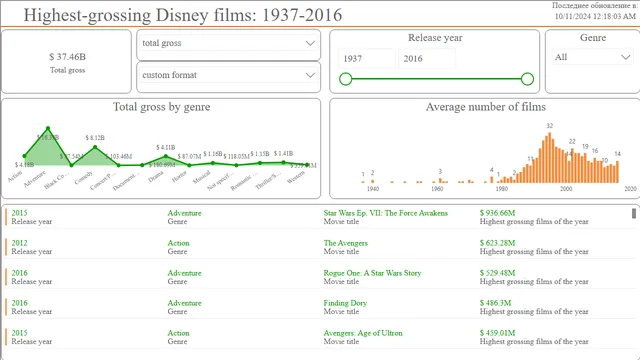Screen dimensions: 640x360
Task: Click Adventure genre in Finding Dory row
Action: [x=184, y=303]
